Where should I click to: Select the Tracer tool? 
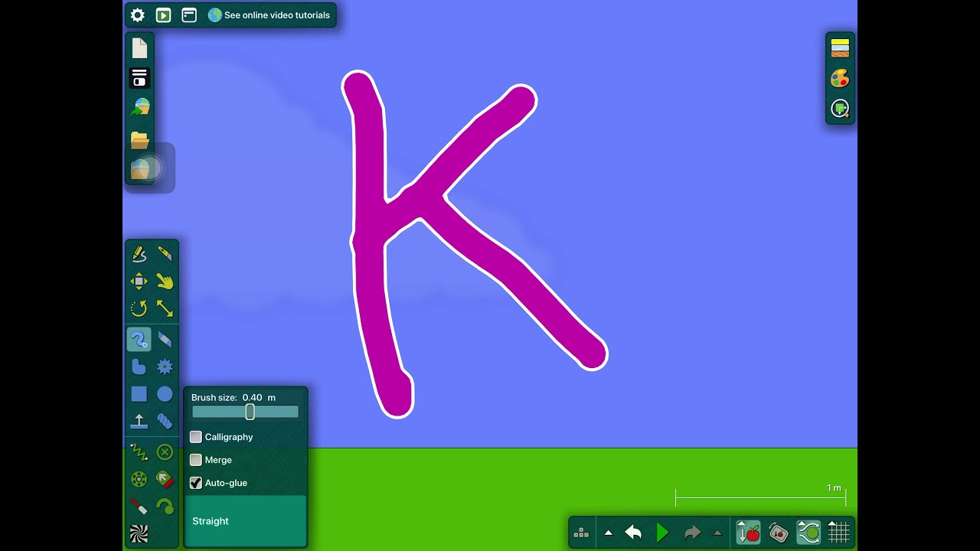pos(165,506)
